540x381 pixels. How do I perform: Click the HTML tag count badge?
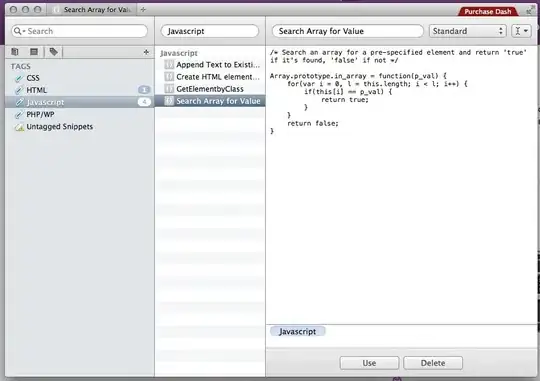click(x=144, y=90)
